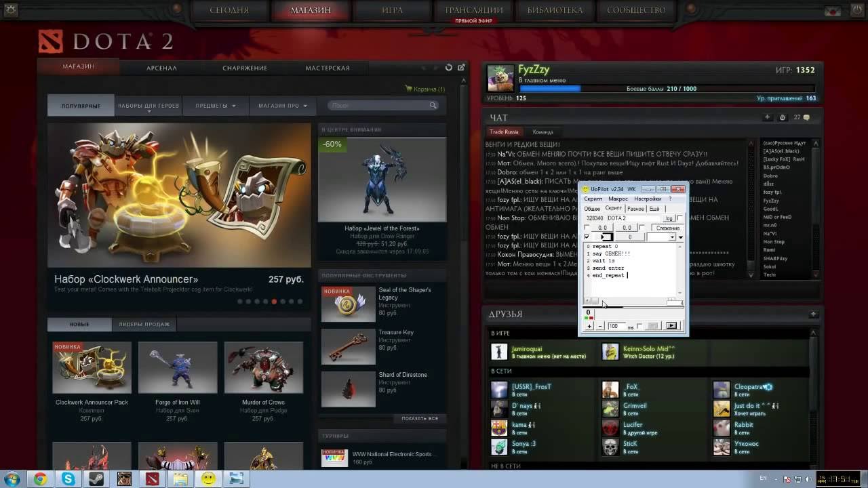Click black down arrow beside combo box
The height and width of the screenshot is (488, 868).
(681, 237)
